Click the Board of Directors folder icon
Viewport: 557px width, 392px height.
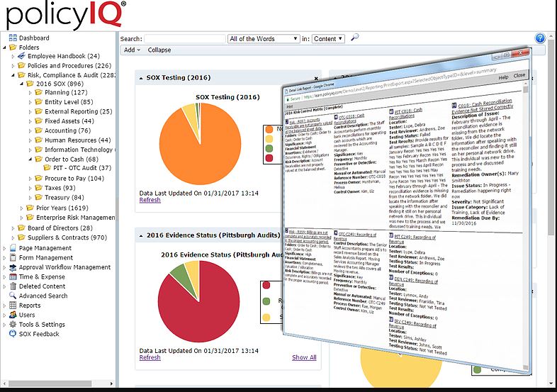click(x=22, y=228)
